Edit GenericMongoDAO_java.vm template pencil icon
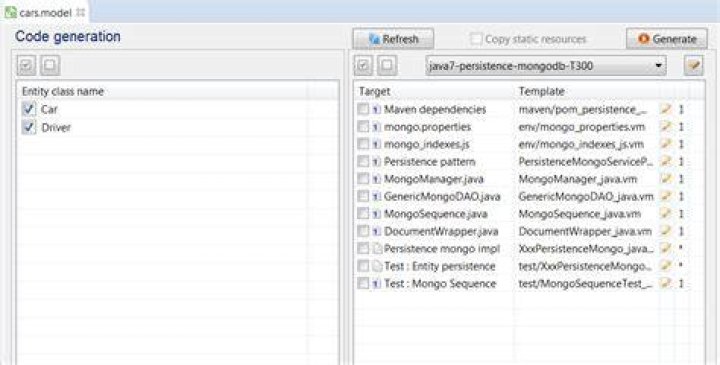The height and width of the screenshot is (365, 720). coord(665,197)
